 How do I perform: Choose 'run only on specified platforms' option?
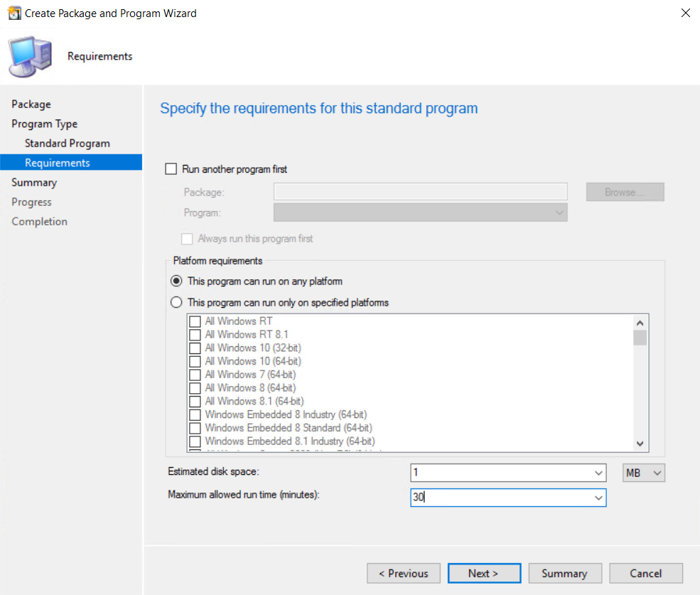(x=177, y=302)
